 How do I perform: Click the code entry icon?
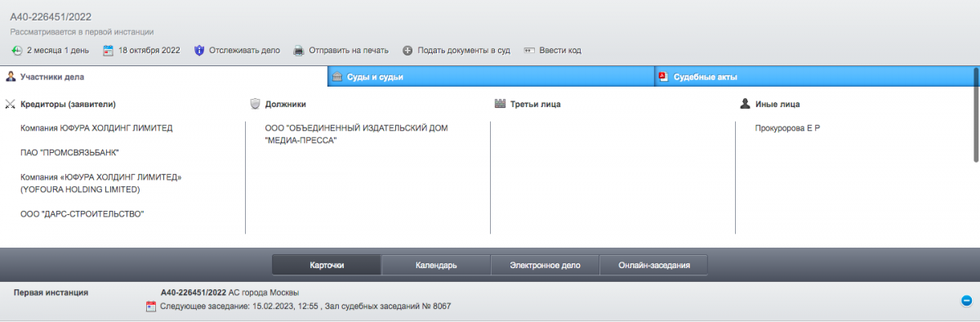pos(528,51)
